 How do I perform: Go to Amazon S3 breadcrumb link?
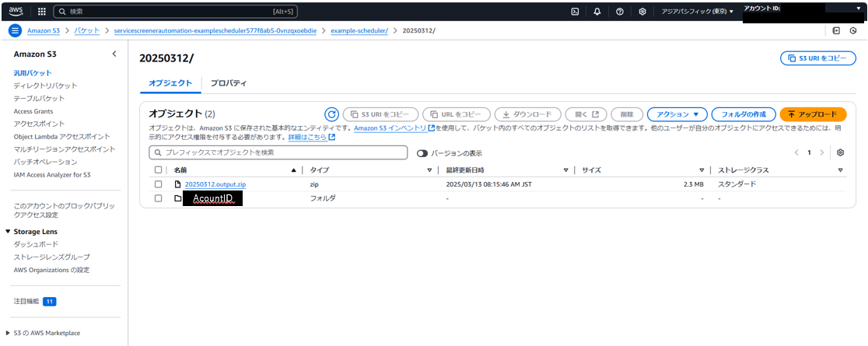click(44, 30)
